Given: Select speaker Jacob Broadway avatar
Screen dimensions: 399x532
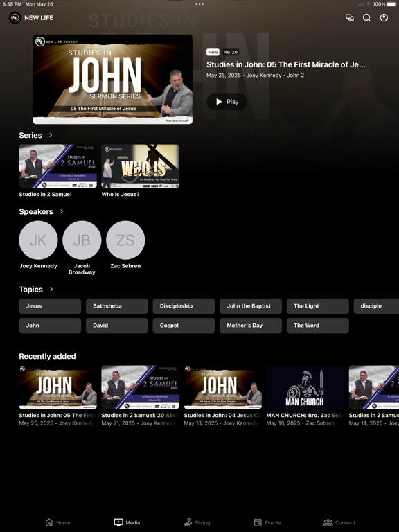Looking at the screenshot, I should pos(82,240).
